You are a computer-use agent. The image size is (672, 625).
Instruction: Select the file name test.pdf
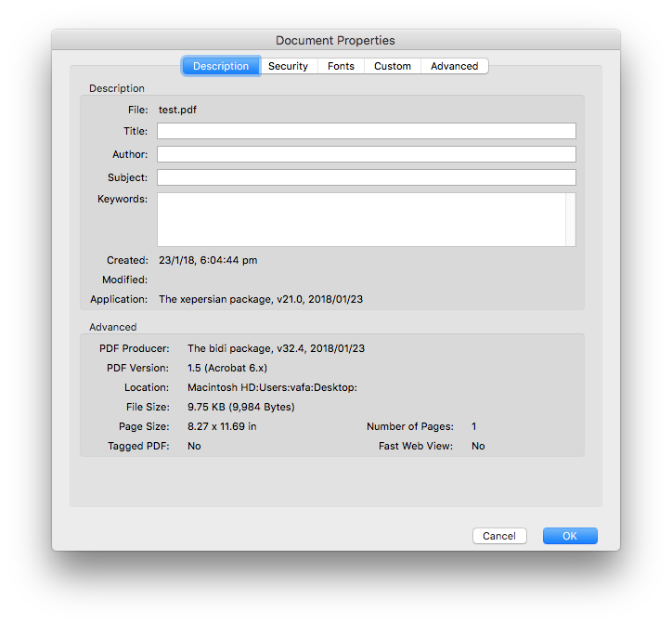coord(177,110)
